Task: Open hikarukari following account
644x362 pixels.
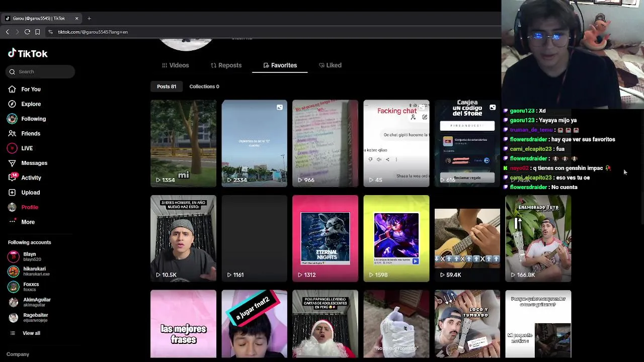Action: click(29, 271)
